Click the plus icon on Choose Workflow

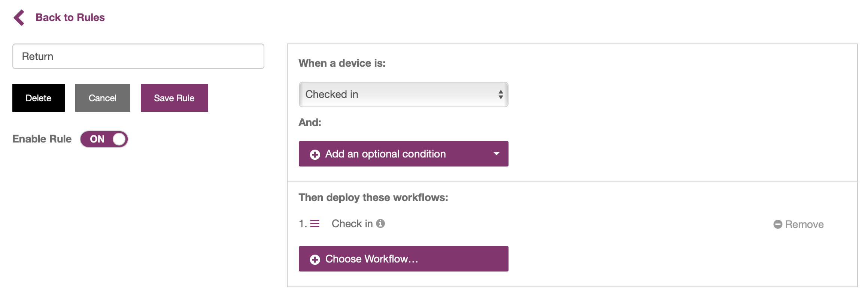click(x=315, y=259)
